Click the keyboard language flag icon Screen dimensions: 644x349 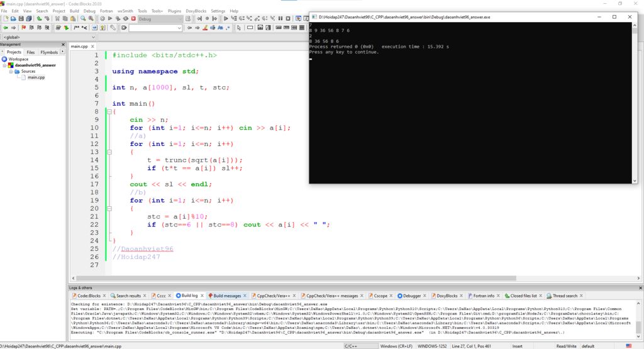tap(628, 346)
